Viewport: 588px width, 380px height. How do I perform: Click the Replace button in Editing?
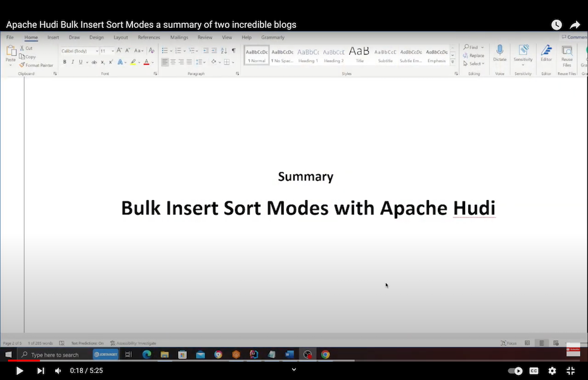coord(474,56)
